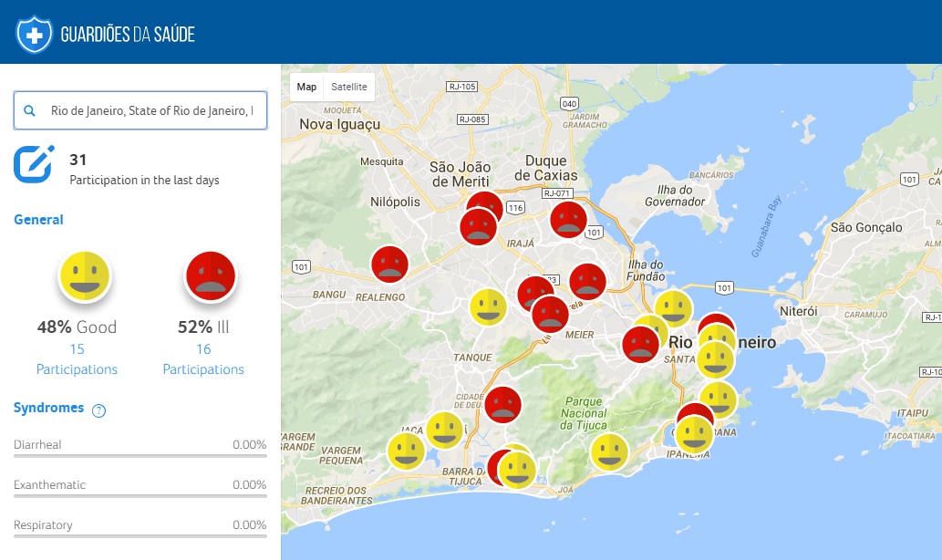Viewport: 942px width, 560px height.
Task: Click the Diarrheal syndrome progress bar
Action: (x=140, y=455)
